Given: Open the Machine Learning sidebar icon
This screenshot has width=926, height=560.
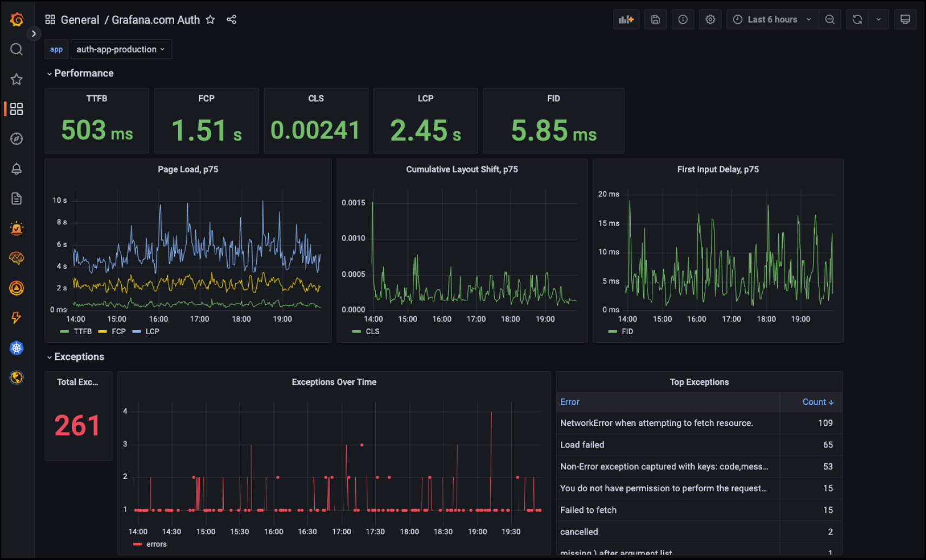Looking at the screenshot, I should click(x=16, y=258).
